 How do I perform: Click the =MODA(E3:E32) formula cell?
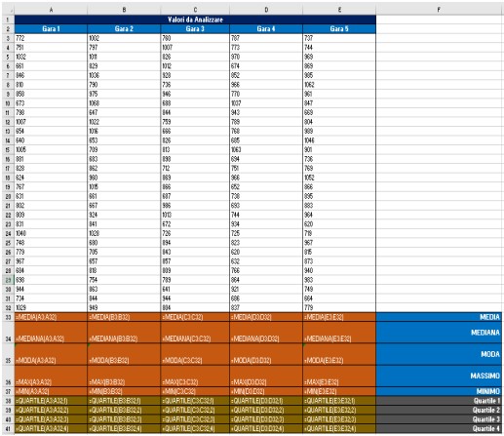(339, 354)
